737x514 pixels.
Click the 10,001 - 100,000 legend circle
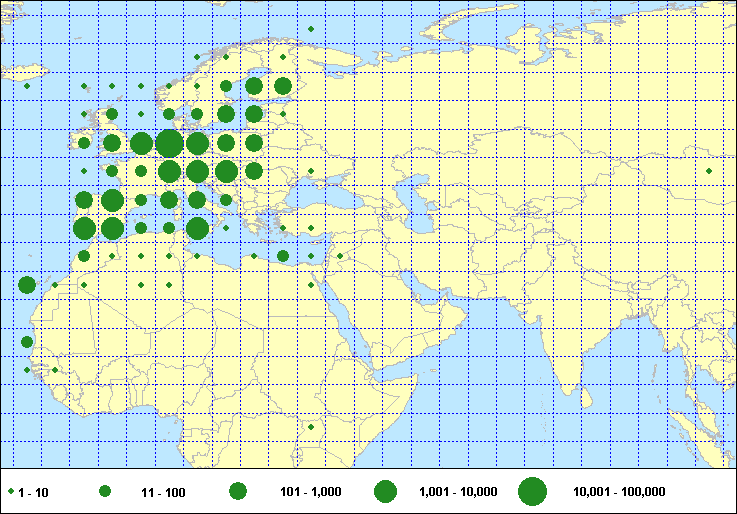[532, 492]
